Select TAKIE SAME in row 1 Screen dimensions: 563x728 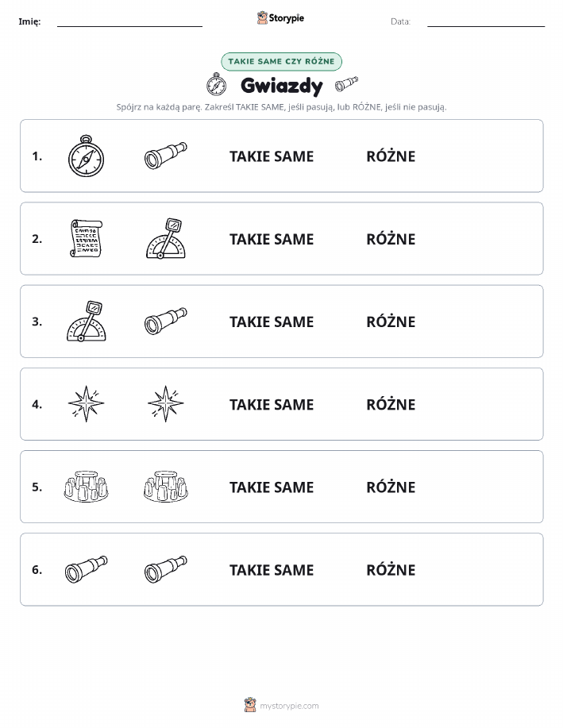pos(272,156)
